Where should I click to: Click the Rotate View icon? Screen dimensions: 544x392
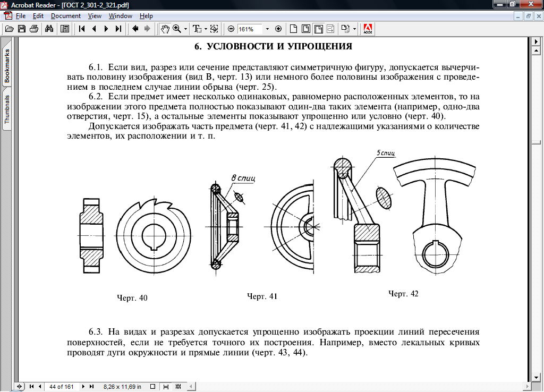(345, 29)
